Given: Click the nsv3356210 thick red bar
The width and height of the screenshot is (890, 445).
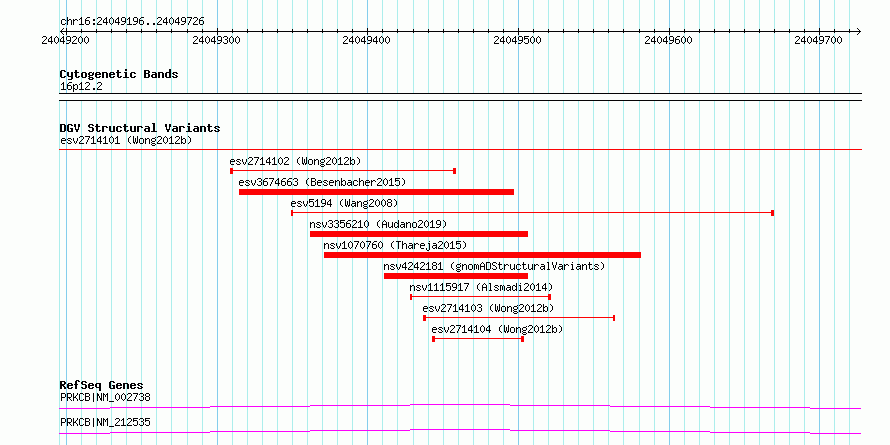Looking at the screenshot, I should click(419, 234).
